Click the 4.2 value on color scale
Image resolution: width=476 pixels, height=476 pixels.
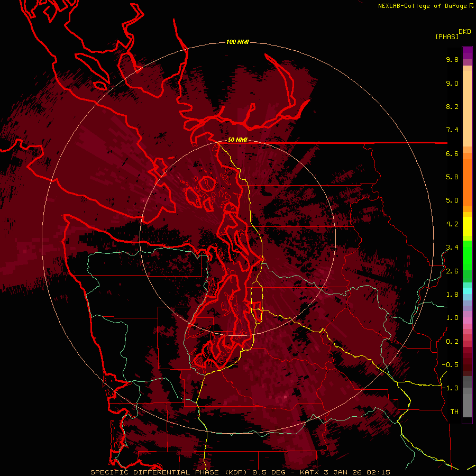(452, 224)
